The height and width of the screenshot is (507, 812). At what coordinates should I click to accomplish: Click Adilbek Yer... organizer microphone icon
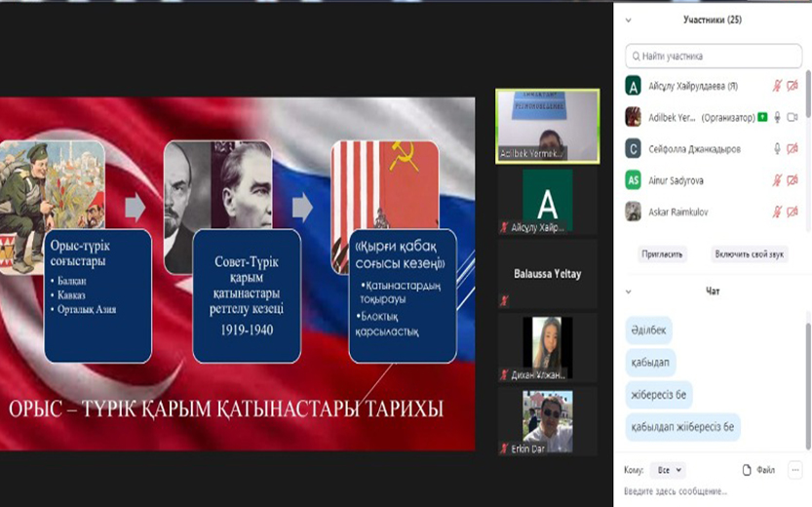(777, 118)
